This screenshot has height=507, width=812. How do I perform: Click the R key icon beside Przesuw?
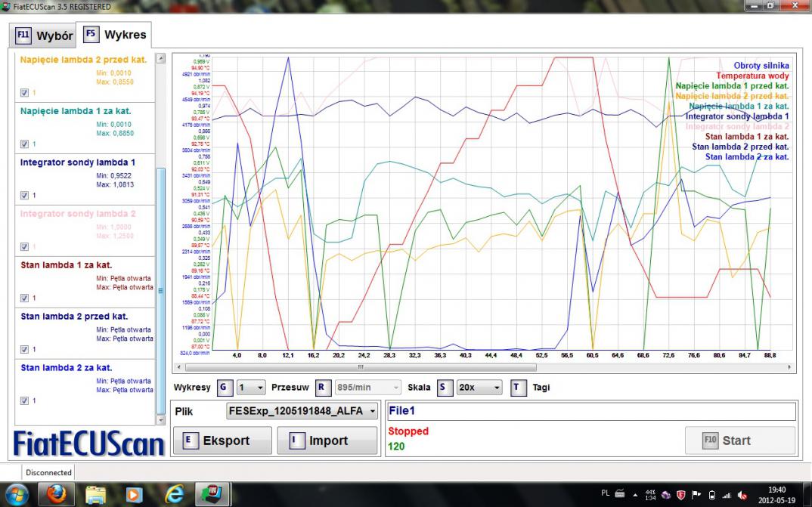click(323, 387)
